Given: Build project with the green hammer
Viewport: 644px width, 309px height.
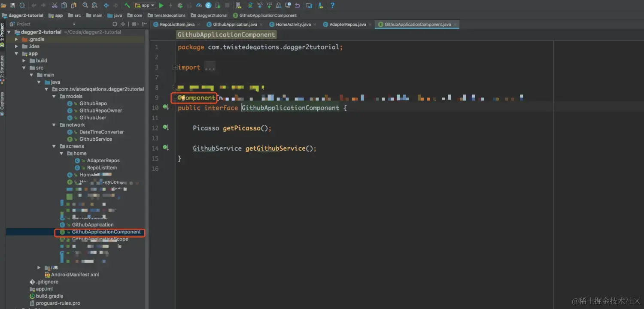Looking at the screenshot, I should click(x=127, y=5).
